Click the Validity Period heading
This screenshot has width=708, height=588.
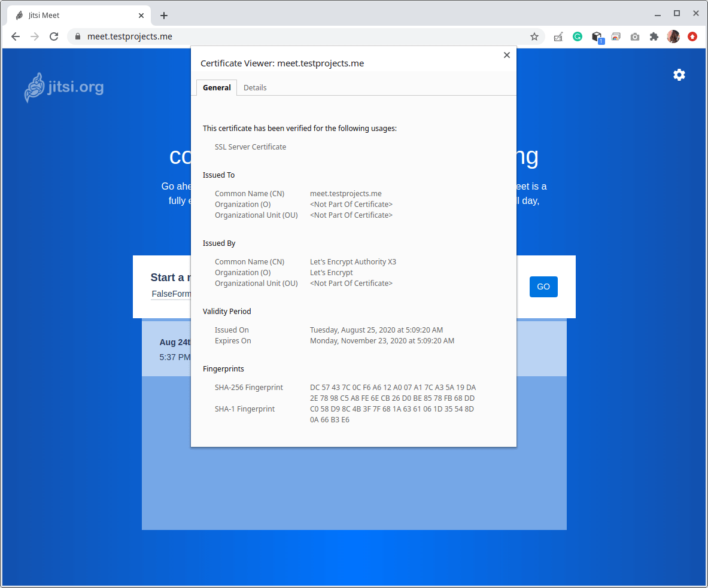coord(227,312)
